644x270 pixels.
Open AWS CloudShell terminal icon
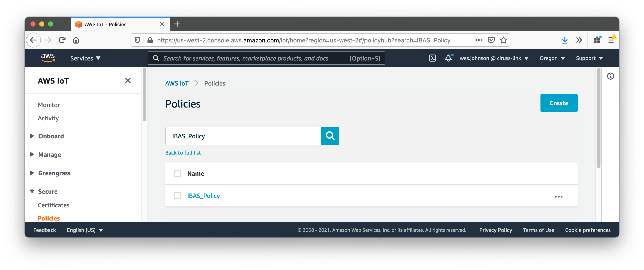point(432,58)
